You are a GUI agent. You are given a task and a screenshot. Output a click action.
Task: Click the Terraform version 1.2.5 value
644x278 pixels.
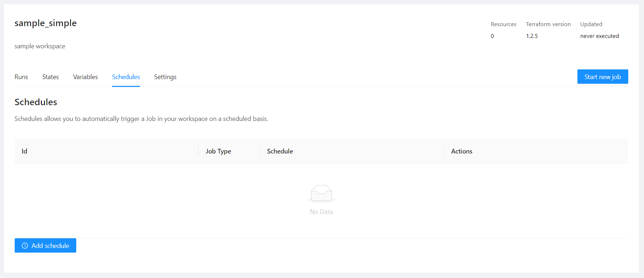tap(532, 36)
